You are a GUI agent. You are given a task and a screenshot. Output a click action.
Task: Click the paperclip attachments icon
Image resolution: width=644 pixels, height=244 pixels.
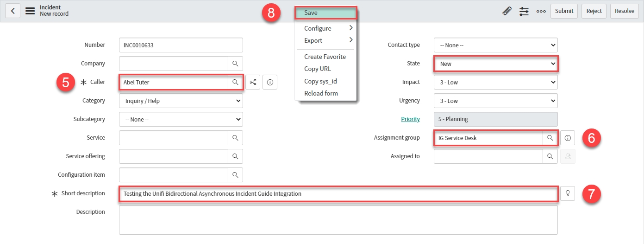coord(507,11)
